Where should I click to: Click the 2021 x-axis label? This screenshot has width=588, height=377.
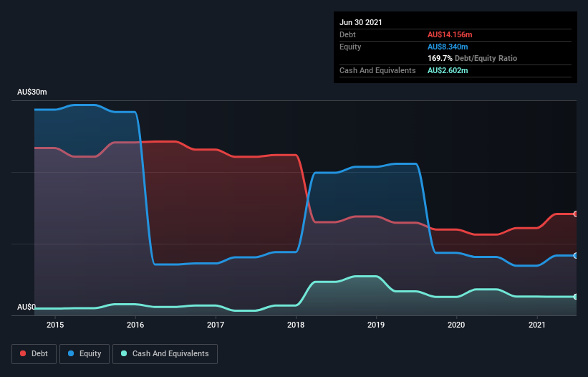click(x=537, y=325)
